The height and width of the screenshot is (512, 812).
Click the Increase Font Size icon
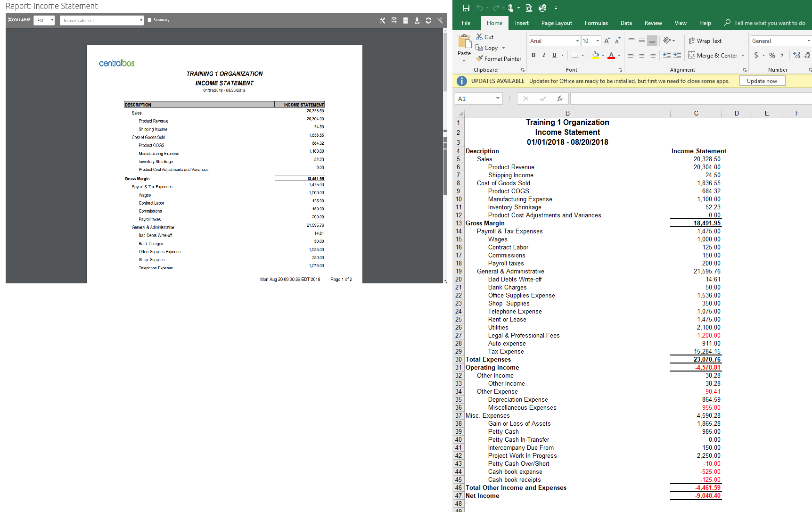pyautogui.click(x=607, y=41)
